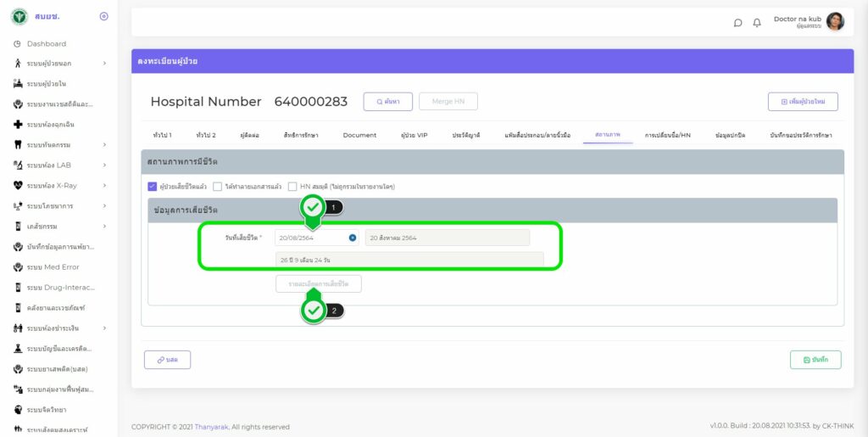Open Dashboard from the sidebar
The height and width of the screenshot is (437, 868).
[46, 43]
